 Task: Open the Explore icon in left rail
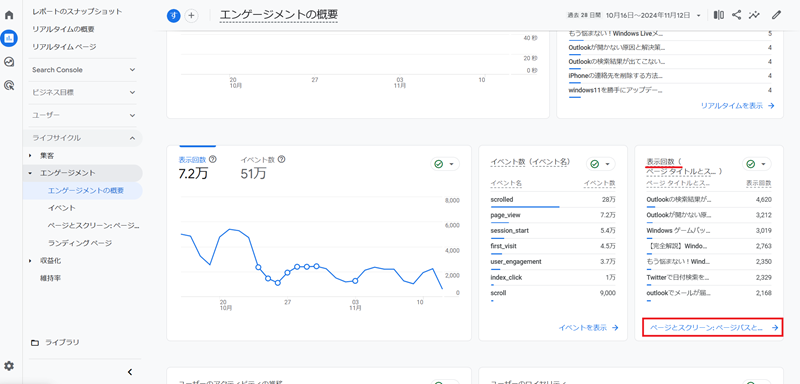[9, 62]
